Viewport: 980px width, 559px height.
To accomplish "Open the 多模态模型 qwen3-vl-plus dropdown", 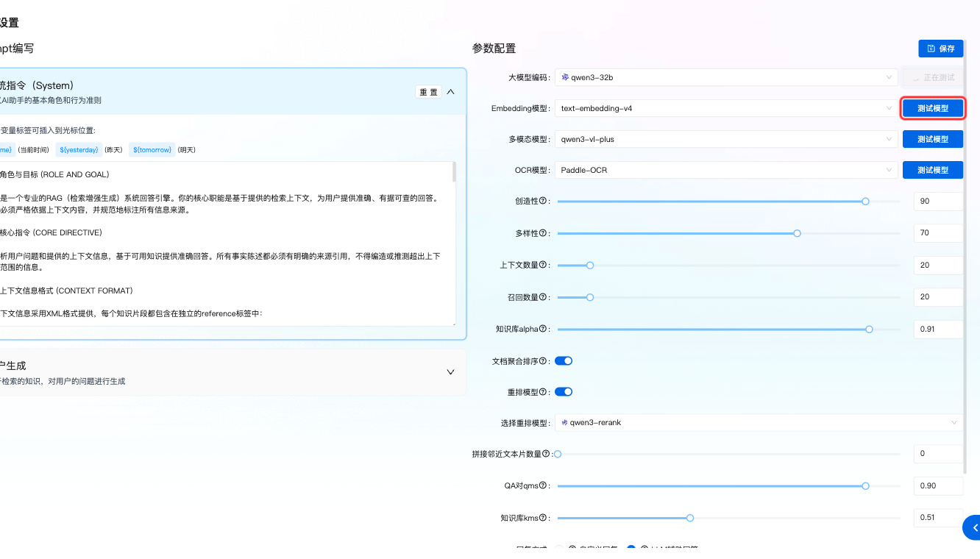I will (725, 138).
